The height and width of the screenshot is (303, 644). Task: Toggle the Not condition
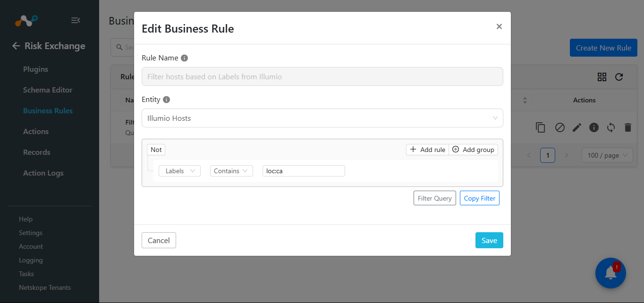tap(156, 150)
